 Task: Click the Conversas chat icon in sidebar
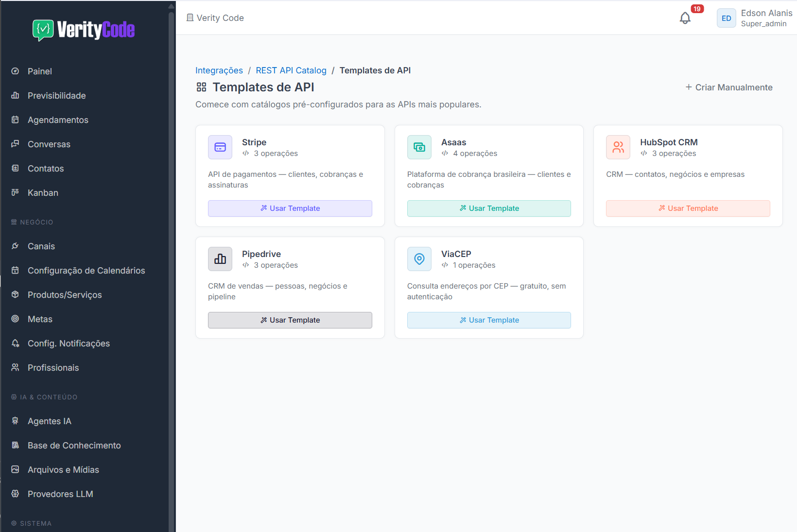coord(15,144)
